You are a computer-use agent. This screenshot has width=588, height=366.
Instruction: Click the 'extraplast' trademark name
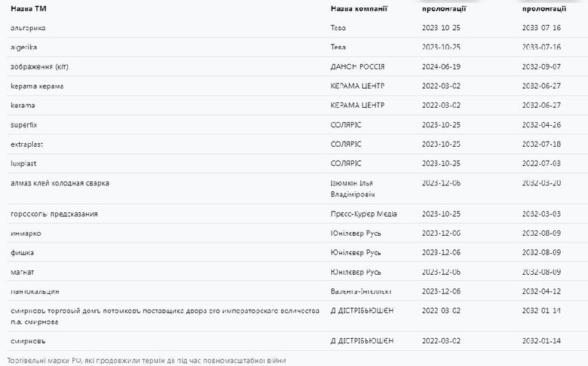pyautogui.click(x=26, y=145)
